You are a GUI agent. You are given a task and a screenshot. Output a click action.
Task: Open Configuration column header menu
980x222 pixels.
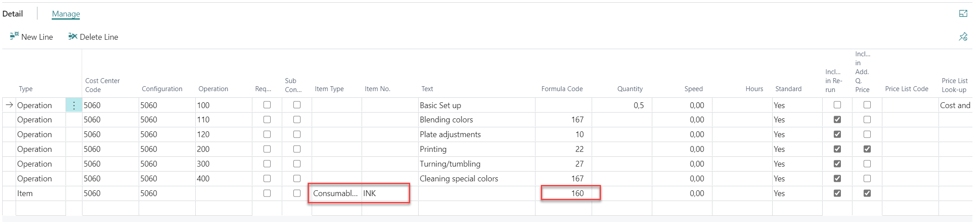tap(162, 89)
